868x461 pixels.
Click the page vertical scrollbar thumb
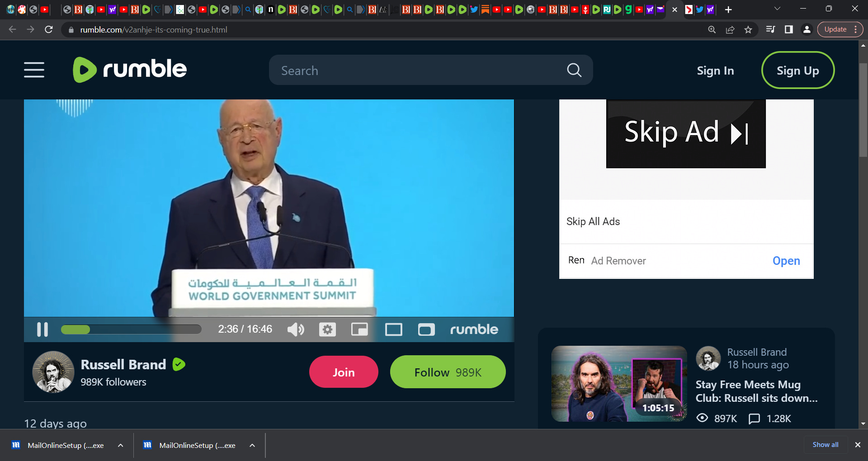point(863,110)
